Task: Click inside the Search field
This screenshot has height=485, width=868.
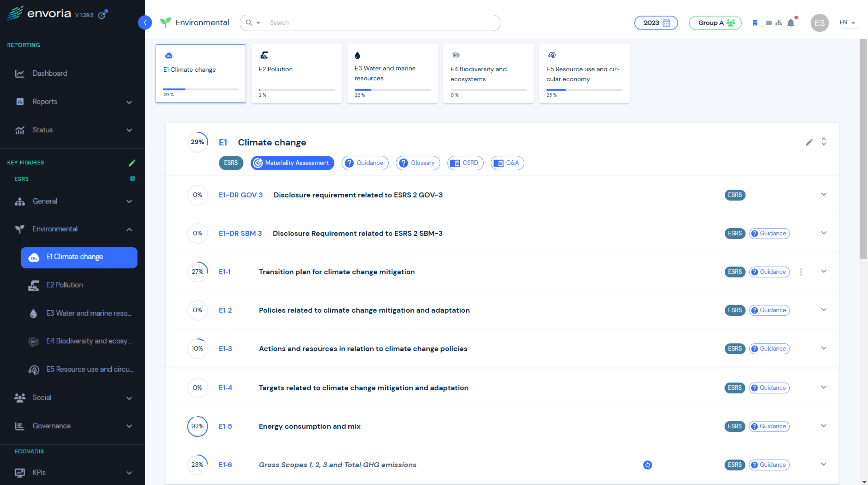Action: (371, 23)
